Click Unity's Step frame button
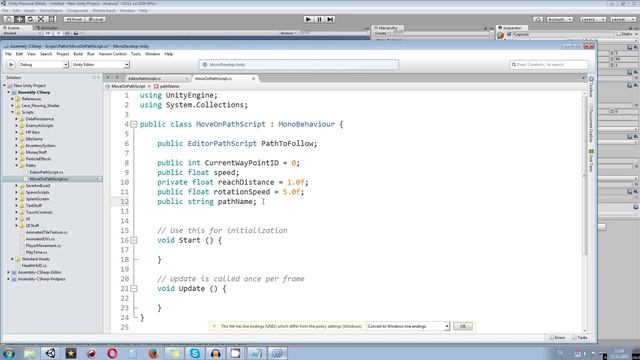The width and height of the screenshot is (640, 360). (x=331, y=19)
